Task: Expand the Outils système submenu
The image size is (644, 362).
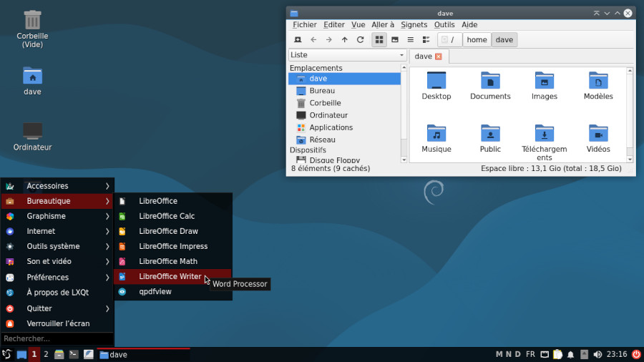Action: [x=57, y=247]
